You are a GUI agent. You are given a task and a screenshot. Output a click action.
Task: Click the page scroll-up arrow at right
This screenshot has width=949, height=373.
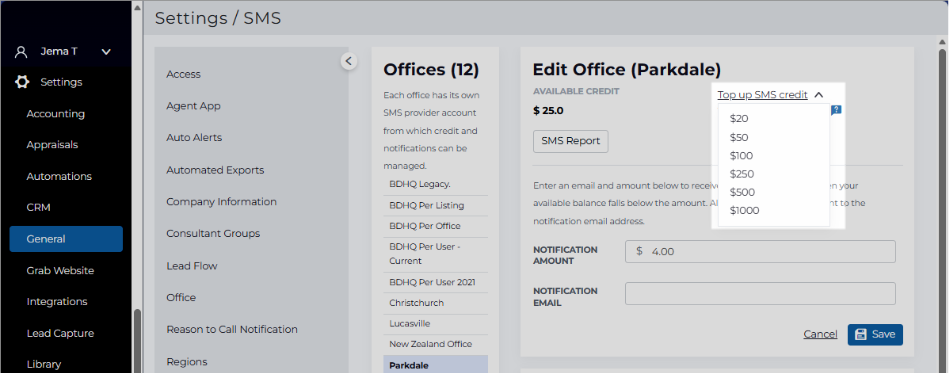(942, 42)
